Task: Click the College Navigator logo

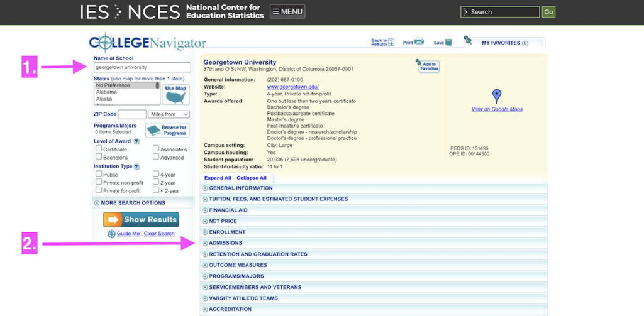Action: tap(147, 43)
